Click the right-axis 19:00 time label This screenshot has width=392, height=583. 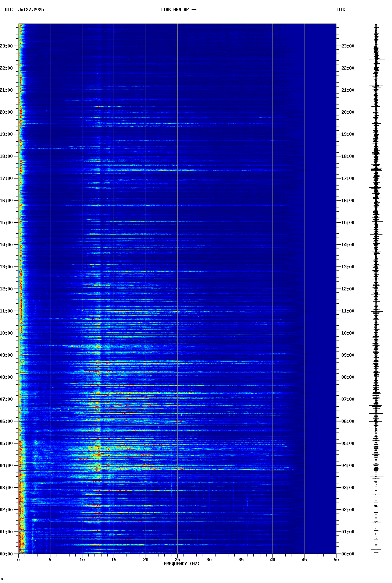click(348, 134)
